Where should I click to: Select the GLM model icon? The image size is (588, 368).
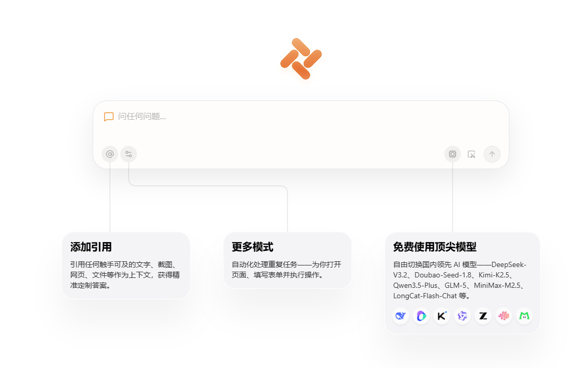483,316
